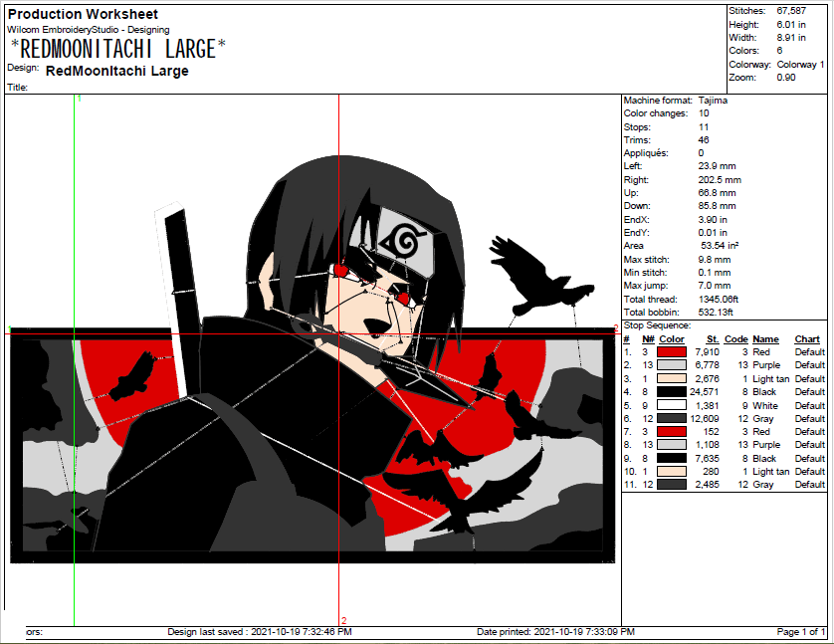Image resolution: width=834 pixels, height=644 pixels.
Task: Click the 'N#' column header
Action: 648,339
